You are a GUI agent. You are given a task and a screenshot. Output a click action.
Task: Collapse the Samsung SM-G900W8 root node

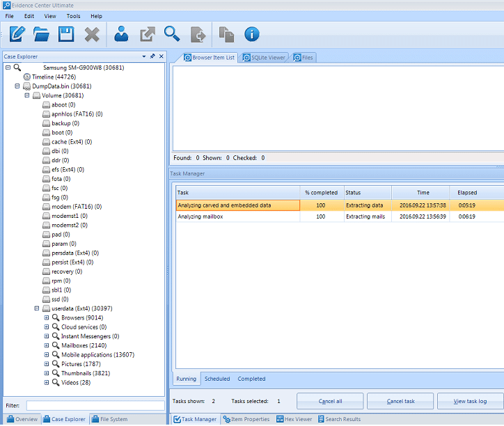point(8,68)
